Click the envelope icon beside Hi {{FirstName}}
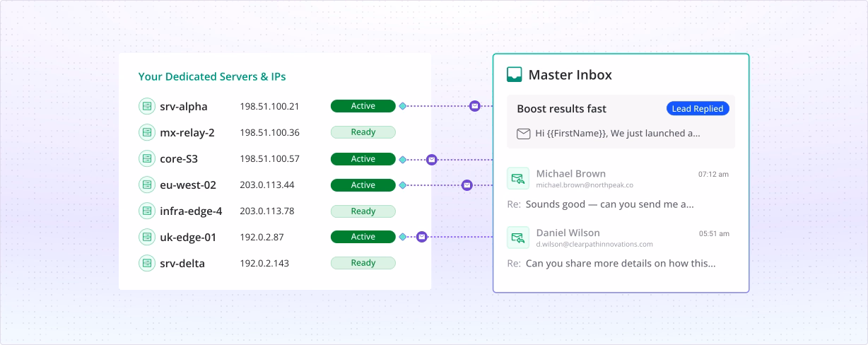Screen dimensions: 868x345 [523, 134]
